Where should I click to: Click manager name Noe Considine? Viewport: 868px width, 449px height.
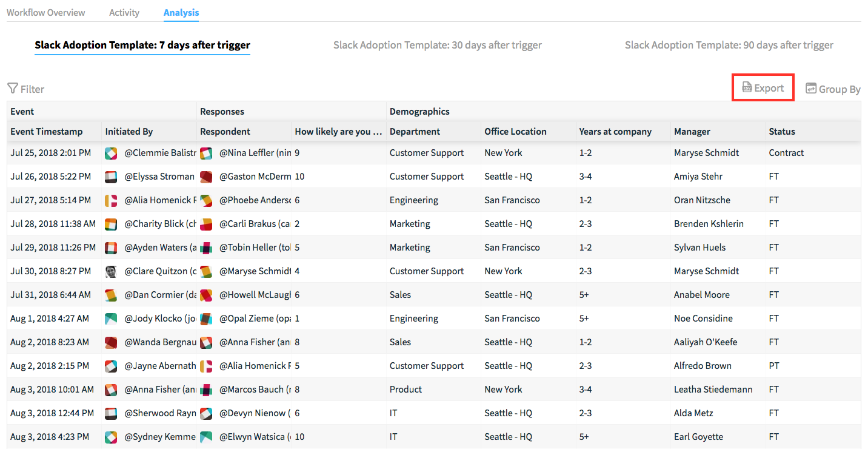(x=703, y=319)
